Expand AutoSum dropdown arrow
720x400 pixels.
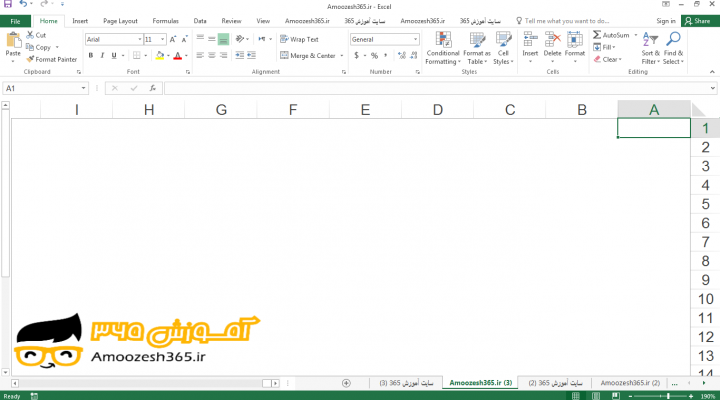click(636, 35)
